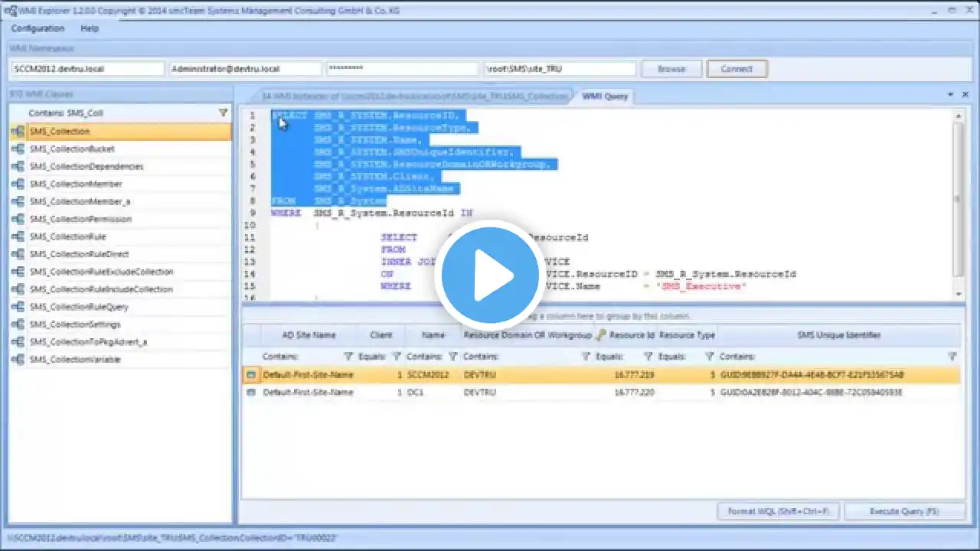980x551 pixels.
Task: Click the filter funnel next to SMS_Coll
Action: point(223,113)
